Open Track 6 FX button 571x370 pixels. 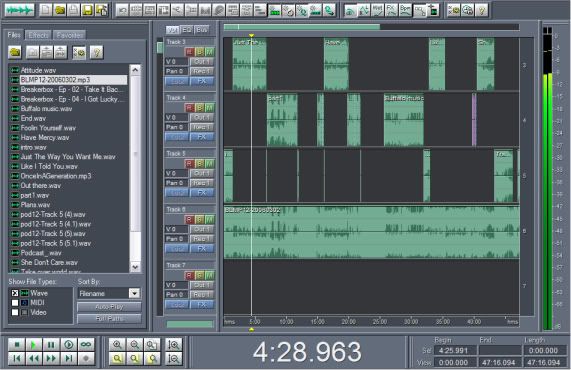(202, 249)
